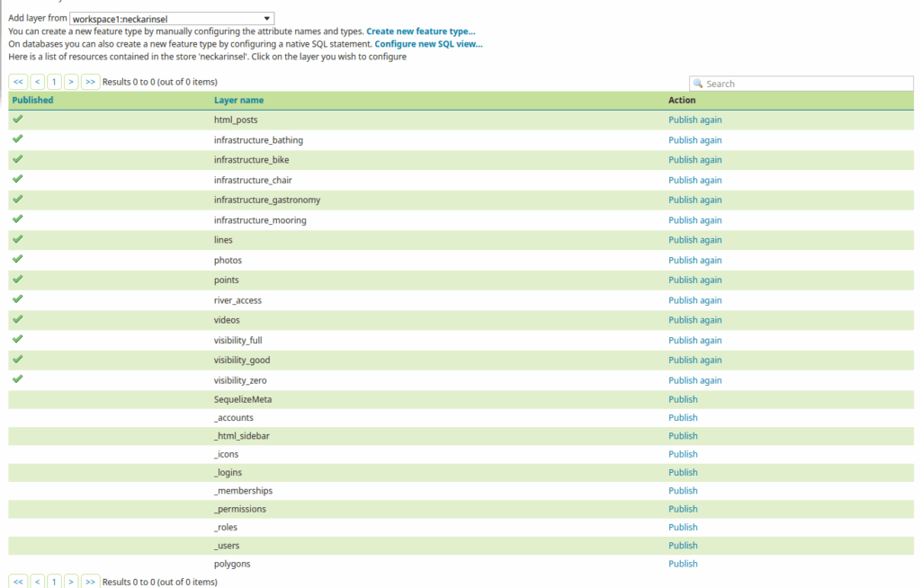Image resolution: width=921 pixels, height=588 pixels.
Task: Publish videos layer again
Action: [x=695, y=319]
